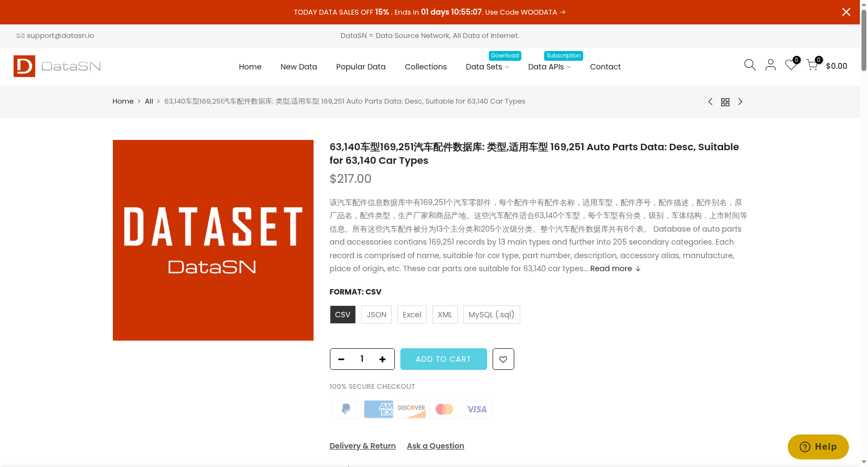Go to previous product arrow
The height and width of the screenshot is (467, 868).
pyautogui.click(x=710, y=102)
